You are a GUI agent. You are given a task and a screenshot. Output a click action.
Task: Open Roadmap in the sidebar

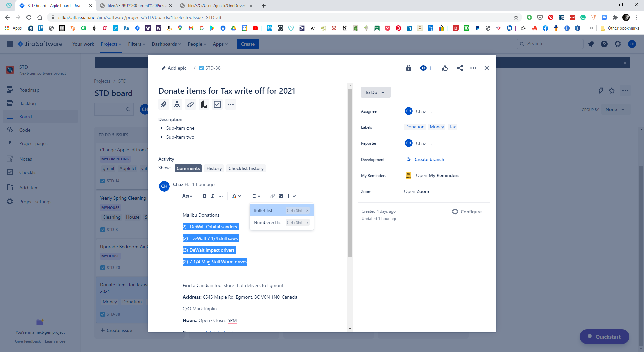pos(40,90)
